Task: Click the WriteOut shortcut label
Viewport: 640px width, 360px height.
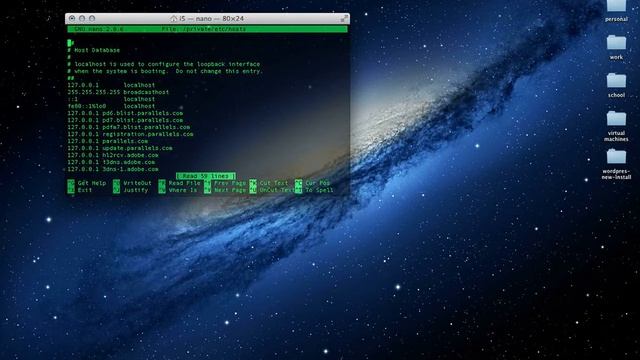Action: (138, 183)
